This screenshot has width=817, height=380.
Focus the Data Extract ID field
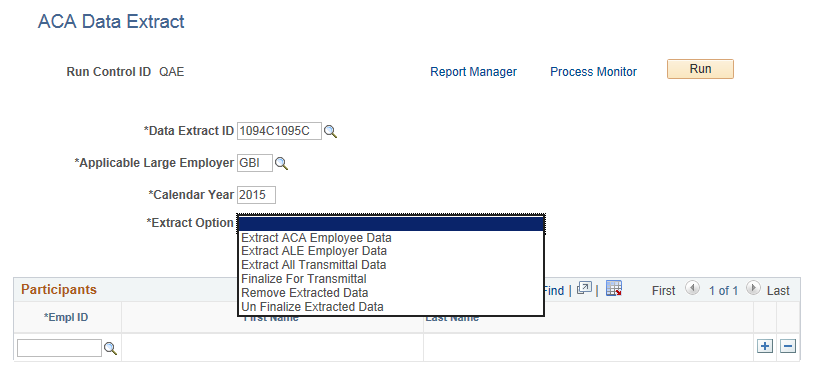click(x=279, y=131)
